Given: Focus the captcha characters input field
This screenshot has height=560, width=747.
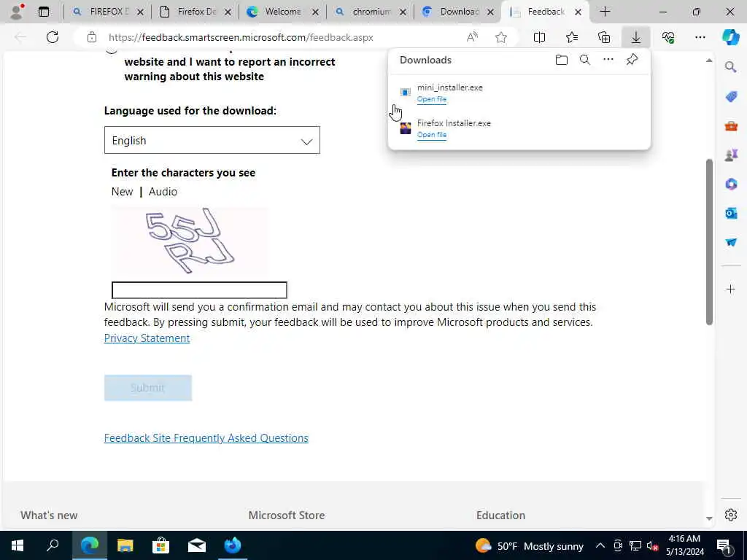Looking at the screenshot, I should [199, 290].
